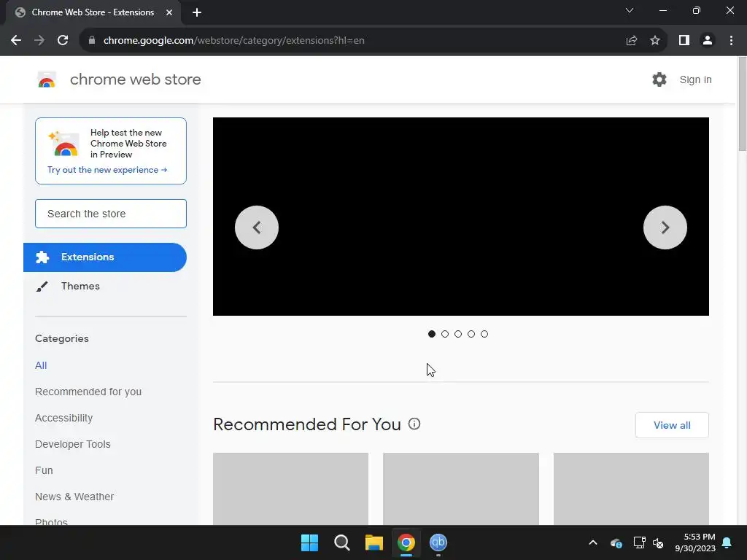
Task: Click the browser forward arrow
Action: [x=39, y=41]
